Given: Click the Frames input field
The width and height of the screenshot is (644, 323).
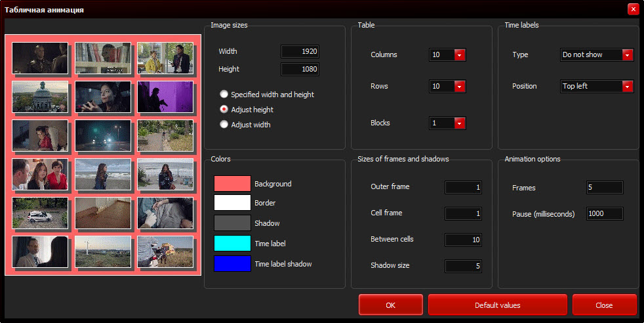Looking at the screenshot, I should pyautogui.click(x=605, y=187).
